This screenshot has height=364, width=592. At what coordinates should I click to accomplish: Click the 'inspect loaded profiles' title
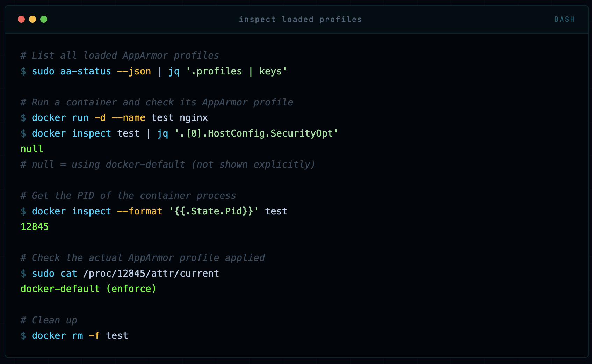pos(300,20)
